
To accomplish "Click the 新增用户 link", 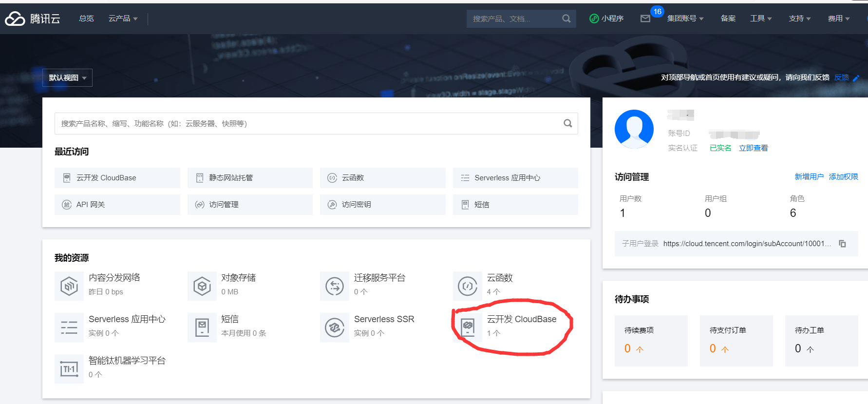I will click(809, 177).
